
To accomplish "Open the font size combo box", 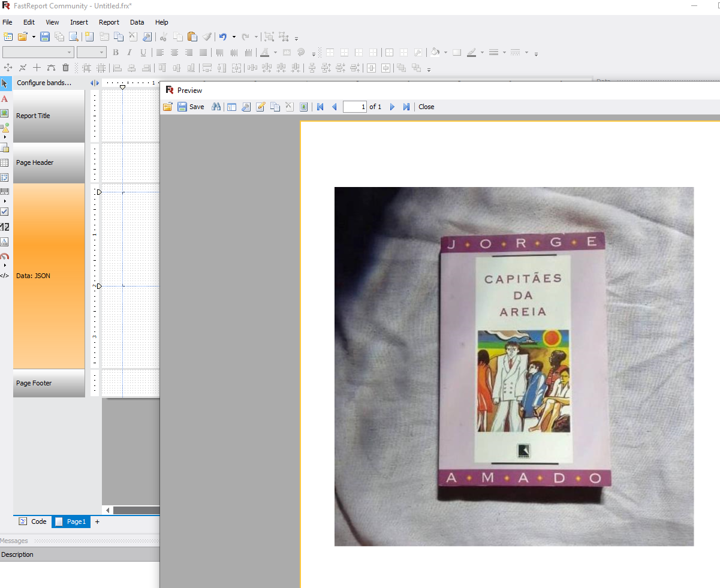I will 91,53.
